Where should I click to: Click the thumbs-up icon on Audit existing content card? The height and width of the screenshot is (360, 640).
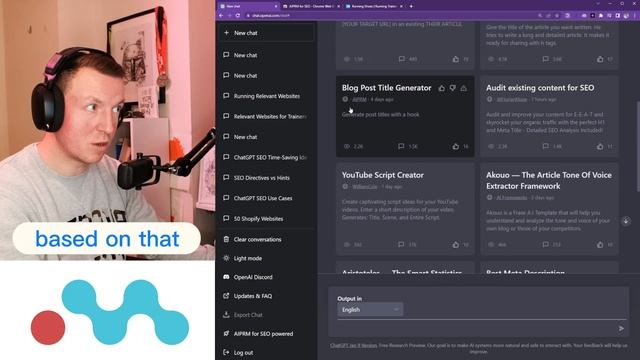600,146
